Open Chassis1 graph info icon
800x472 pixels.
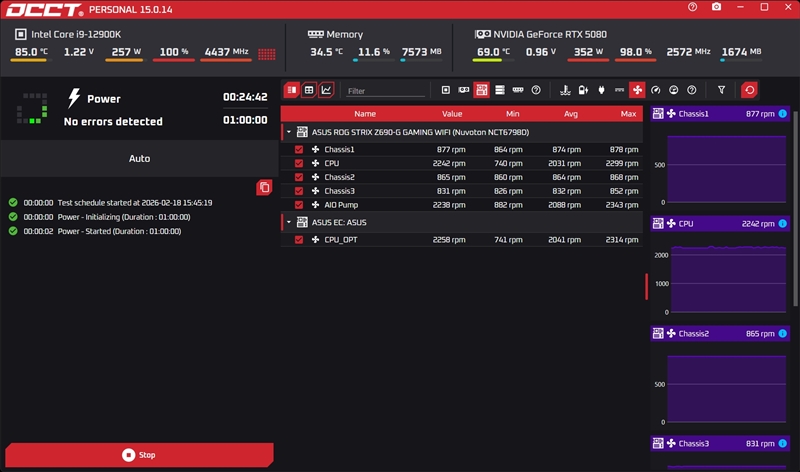(783, 114)
